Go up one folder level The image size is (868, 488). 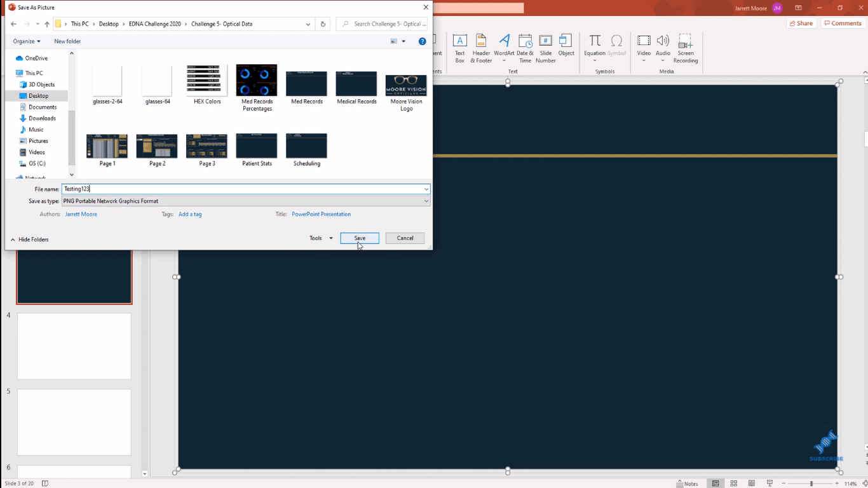coord(46,24)
